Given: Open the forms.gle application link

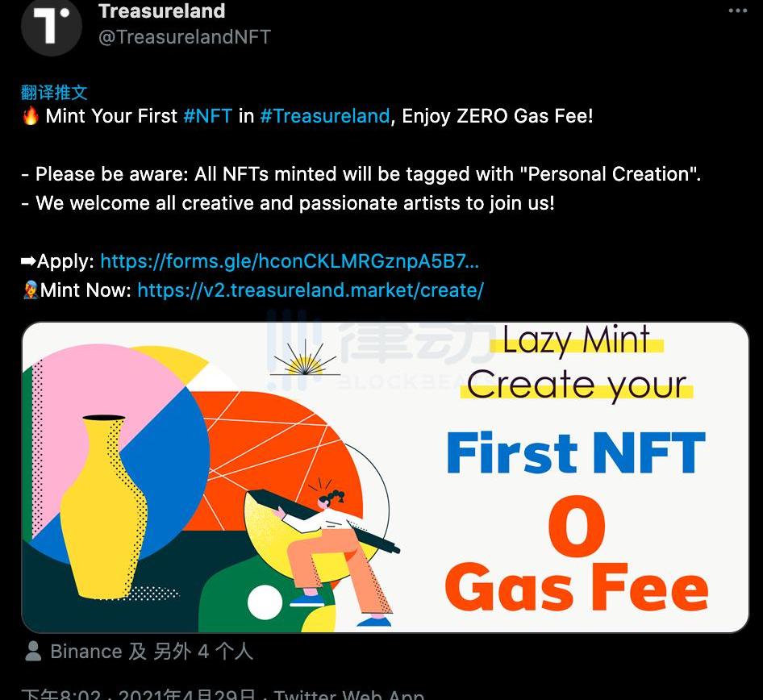Looking at the screenshot, I should [x=290, y=261].
